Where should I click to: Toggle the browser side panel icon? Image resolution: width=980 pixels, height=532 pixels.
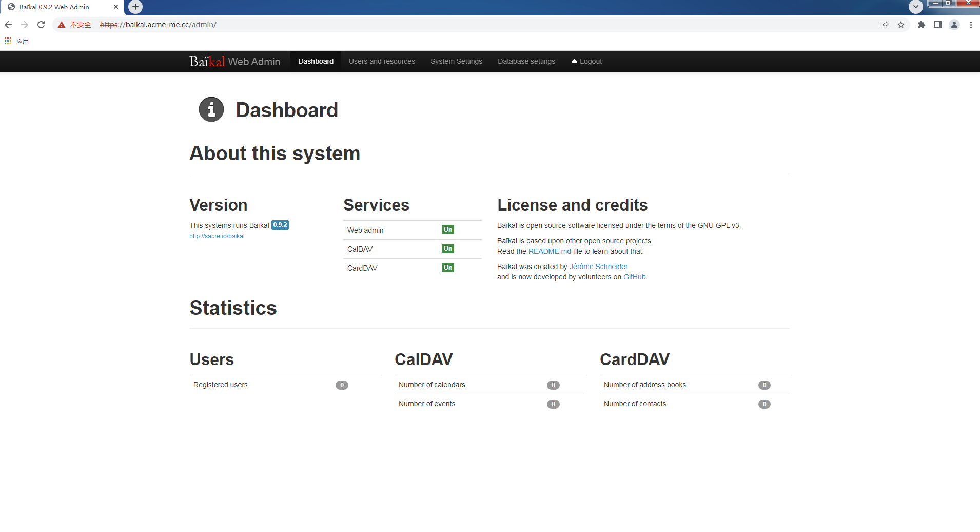coord(938,25)
